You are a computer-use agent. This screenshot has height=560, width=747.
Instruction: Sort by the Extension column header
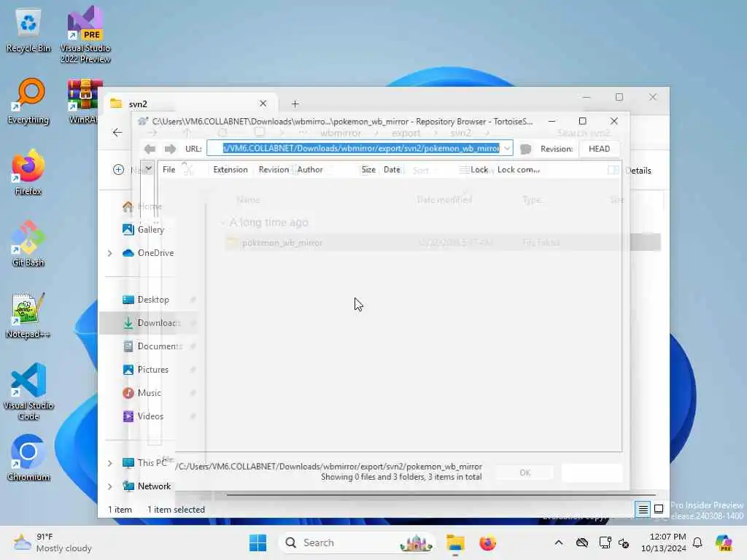(231, 169)
